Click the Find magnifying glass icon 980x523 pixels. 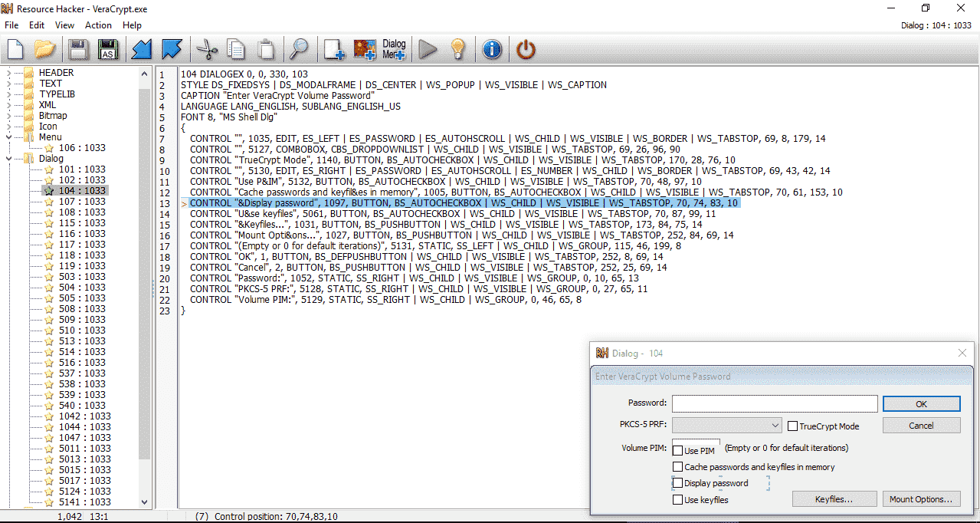click(298, 50)
